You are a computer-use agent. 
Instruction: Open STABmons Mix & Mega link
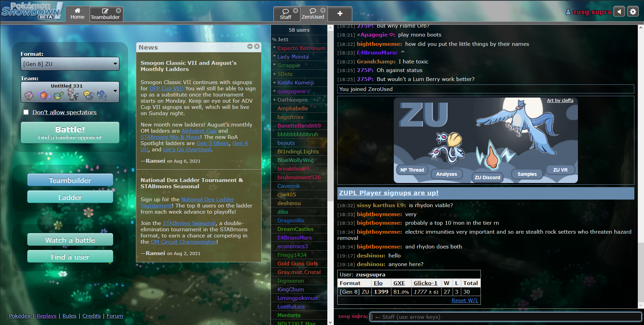click(170, 137)
